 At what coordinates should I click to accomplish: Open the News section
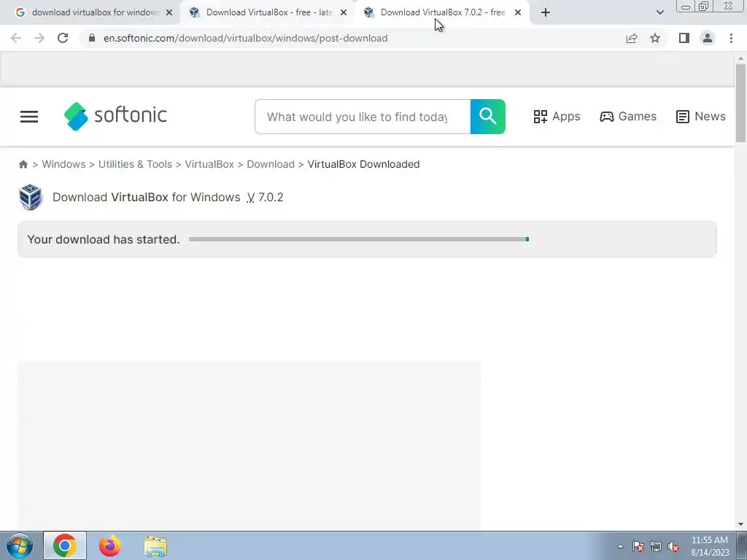pyautogui.click(x=701, y=116)
